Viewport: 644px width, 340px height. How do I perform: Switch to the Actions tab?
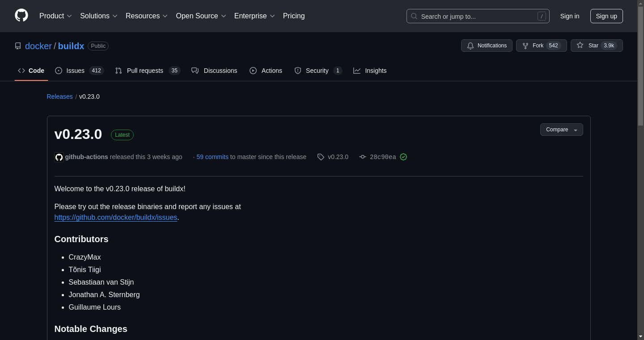[x=266, y=71]
